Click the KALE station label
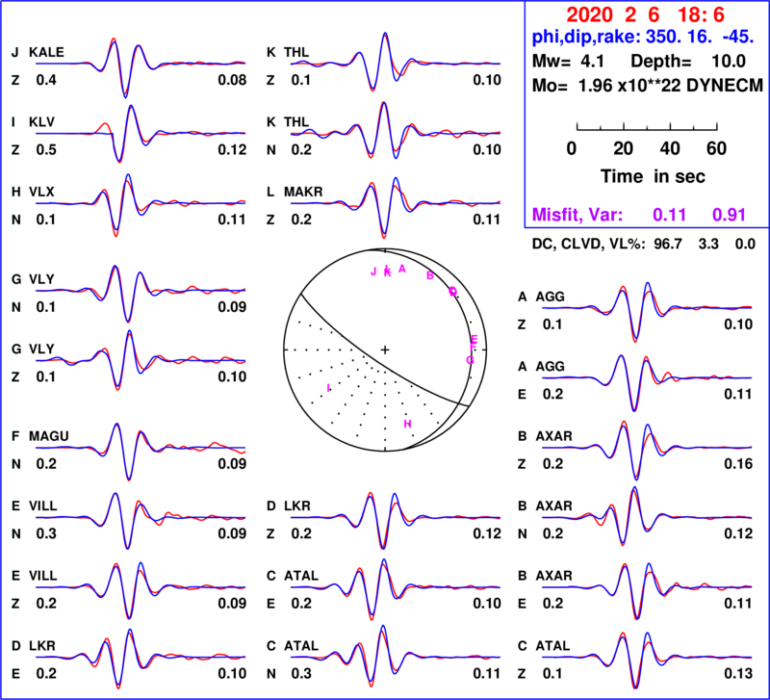The image size is (770, 700). point(46,53)
